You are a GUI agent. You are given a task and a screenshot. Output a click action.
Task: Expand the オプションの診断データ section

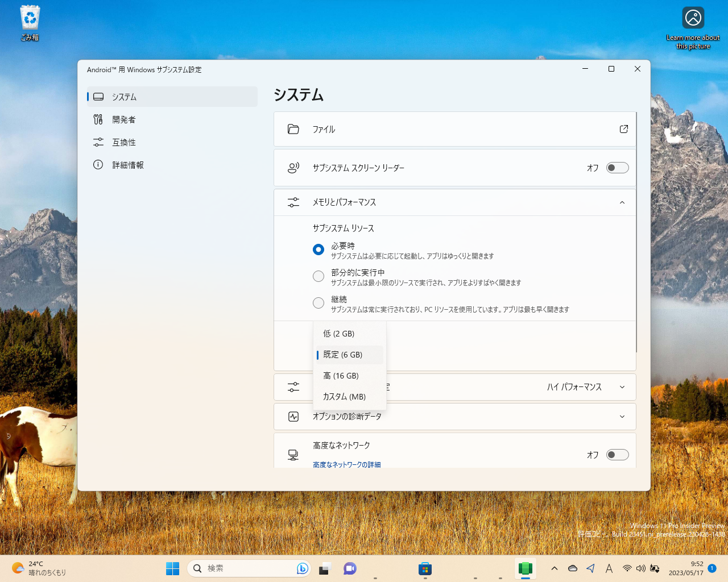pos(622,416)
